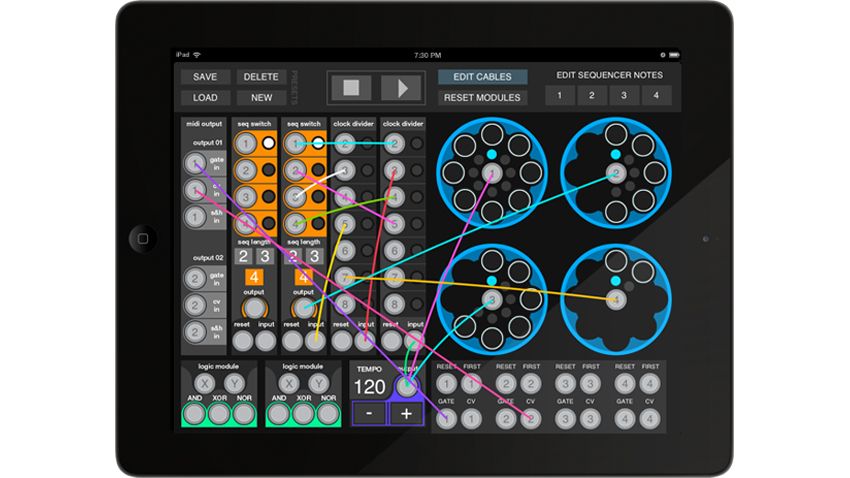
Task: Open presets with the LOAD button
Action: (205, 98)
